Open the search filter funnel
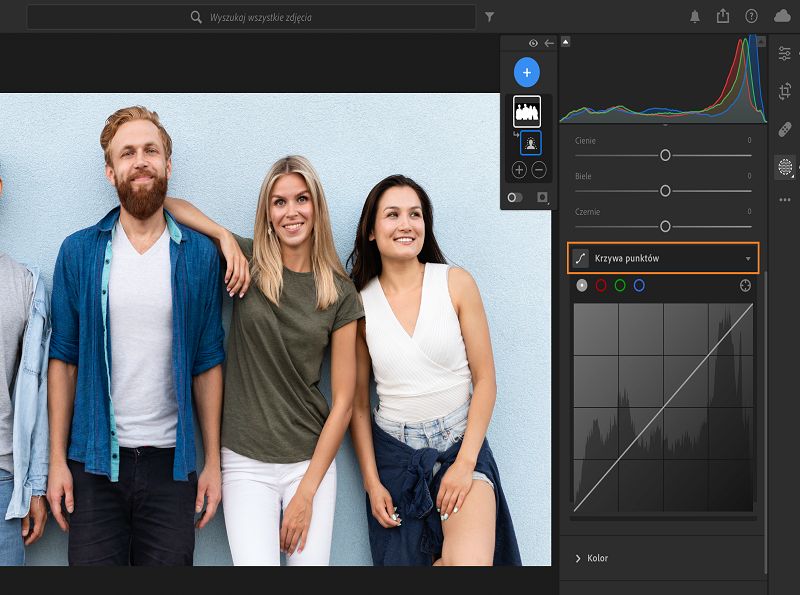This screenshot has height=595, width=800. (x=489, y=17)
